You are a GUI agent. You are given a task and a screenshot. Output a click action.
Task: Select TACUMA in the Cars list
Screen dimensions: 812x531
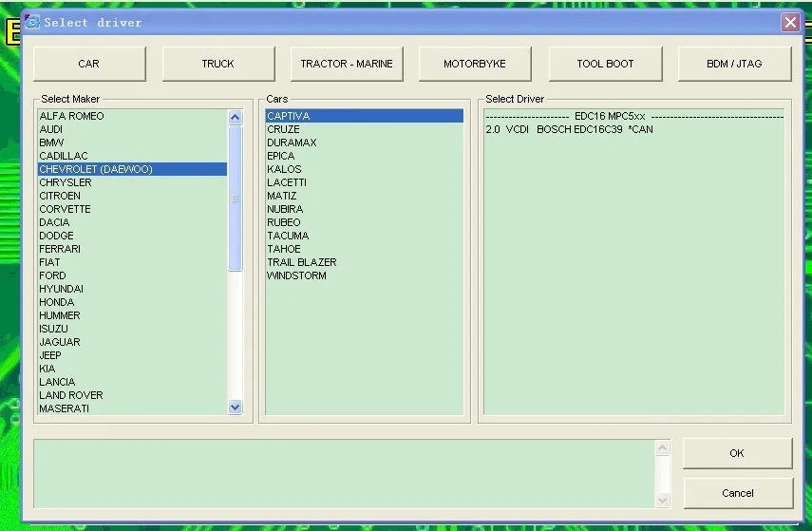pyautogui.click(x=365, y=236)
